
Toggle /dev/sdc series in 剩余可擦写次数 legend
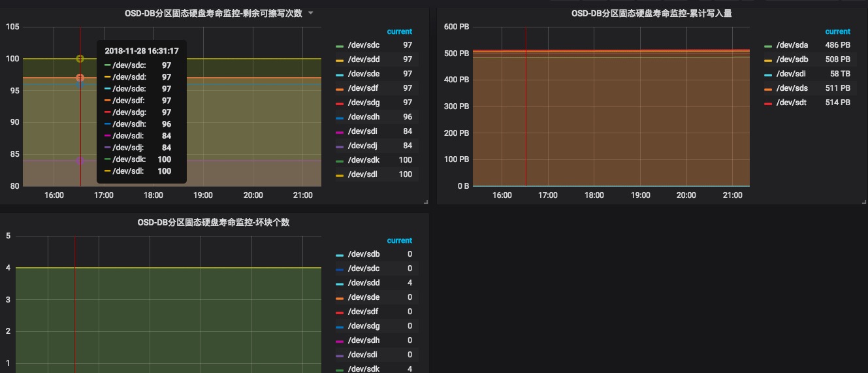point(363,45)
